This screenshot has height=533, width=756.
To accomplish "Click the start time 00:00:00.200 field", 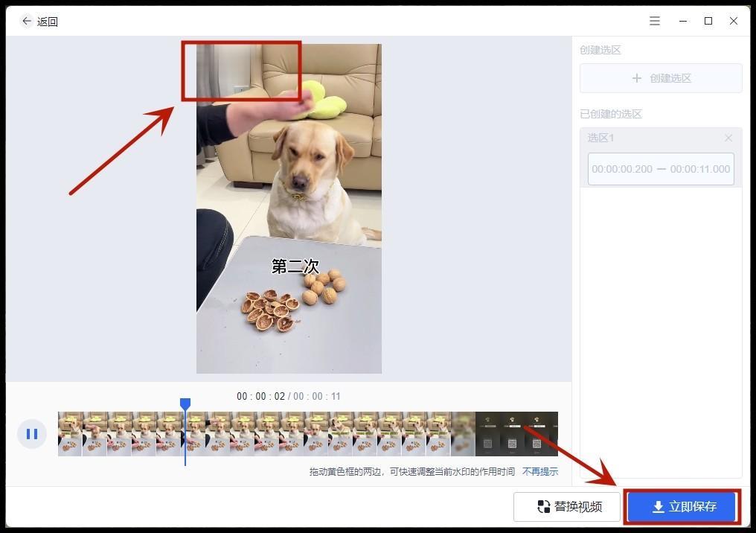I will 622,169.
